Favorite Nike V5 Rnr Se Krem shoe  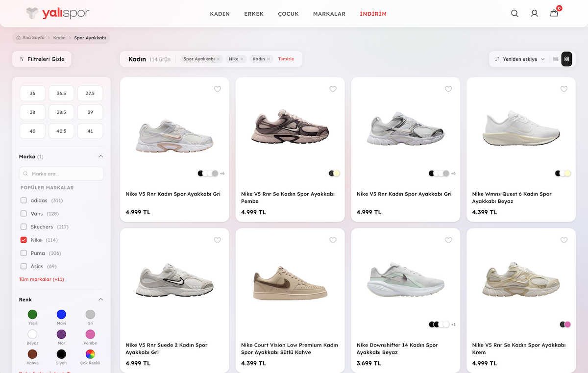[564, 240]
